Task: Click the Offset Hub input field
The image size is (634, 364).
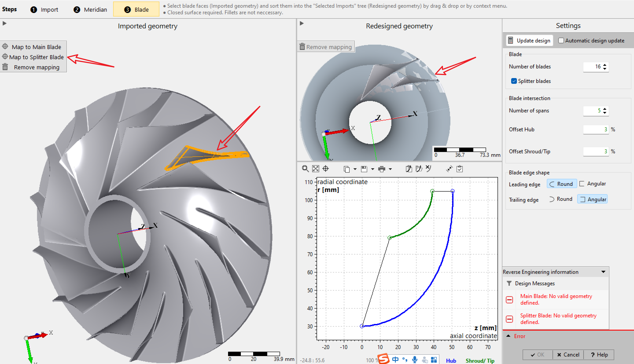Action: tap(595, 130)
